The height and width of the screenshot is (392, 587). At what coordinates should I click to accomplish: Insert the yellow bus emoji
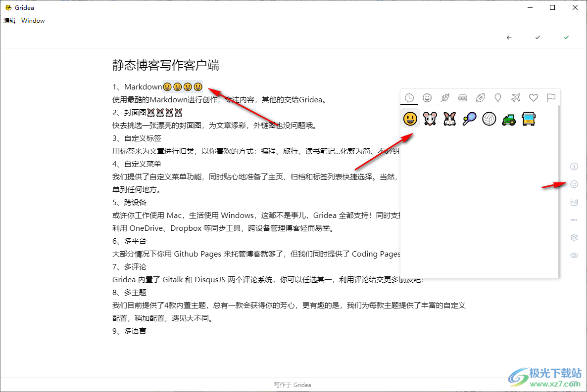pos(529,119)
